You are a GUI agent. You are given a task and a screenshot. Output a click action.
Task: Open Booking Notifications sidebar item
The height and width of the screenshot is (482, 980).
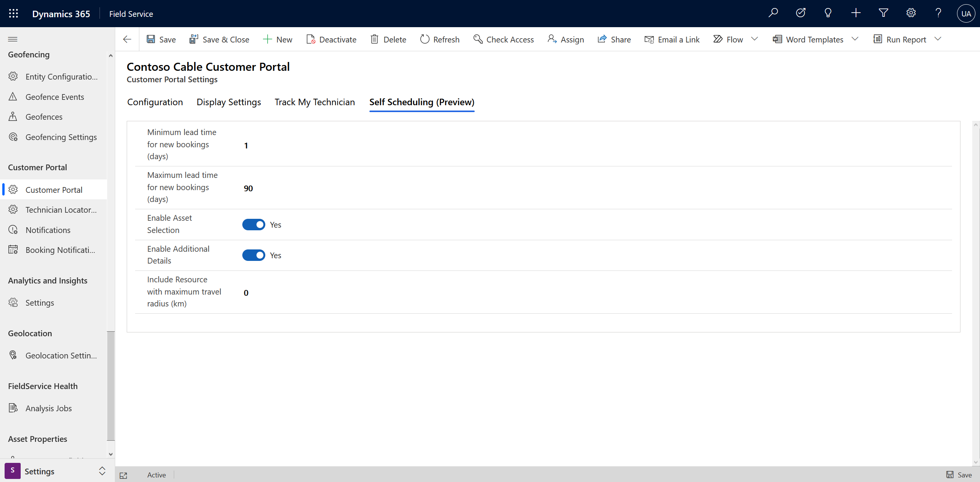coord(54,250)
